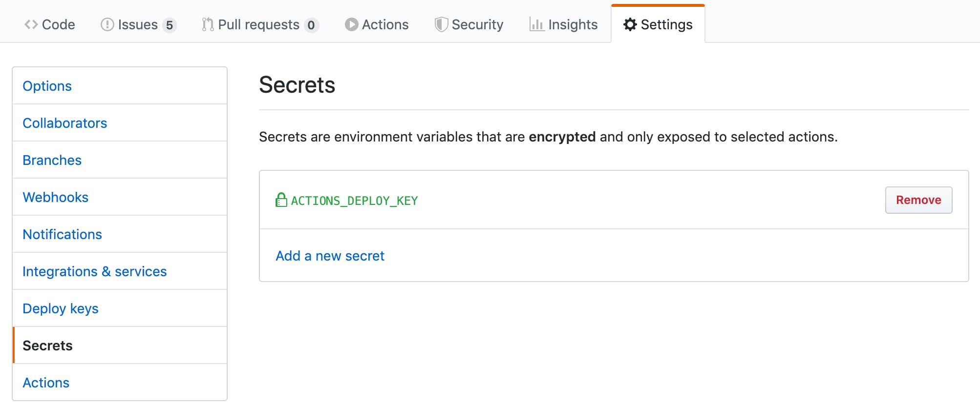Click the Code tab brackets icon

(31, 24)
